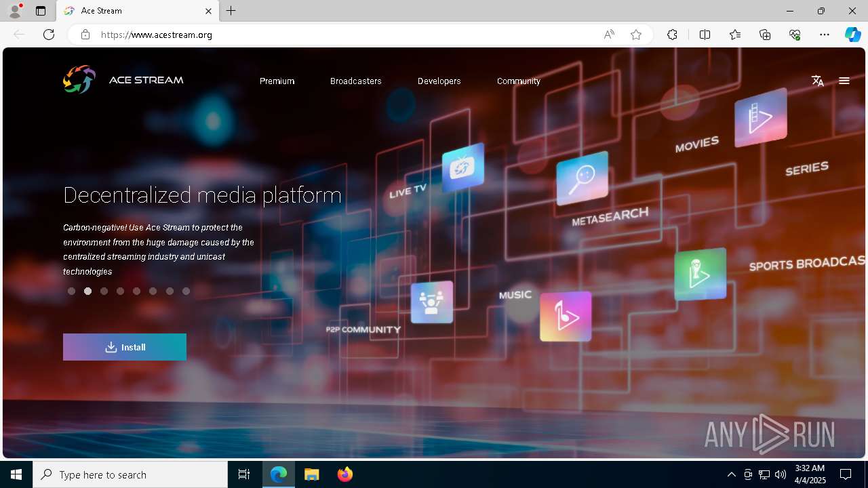
Task: Go back to previous page
Action: point(19,35)
